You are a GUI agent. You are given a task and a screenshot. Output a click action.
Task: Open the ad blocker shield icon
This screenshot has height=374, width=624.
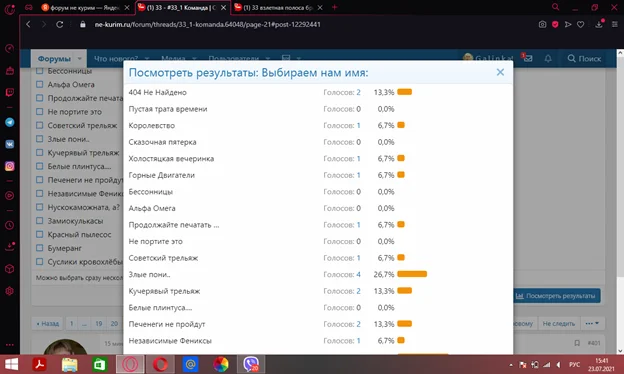pos(555,24)
